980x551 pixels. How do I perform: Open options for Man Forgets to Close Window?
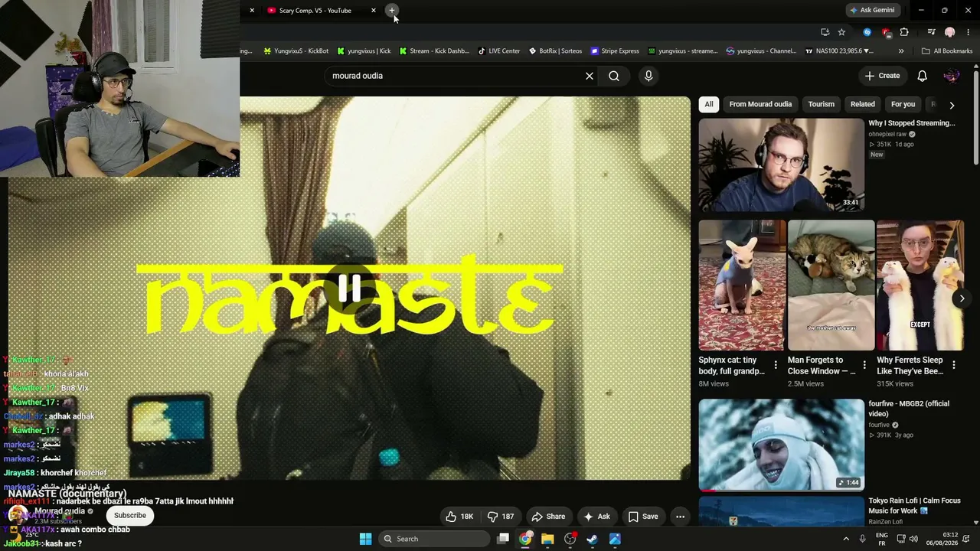(864, 365)
